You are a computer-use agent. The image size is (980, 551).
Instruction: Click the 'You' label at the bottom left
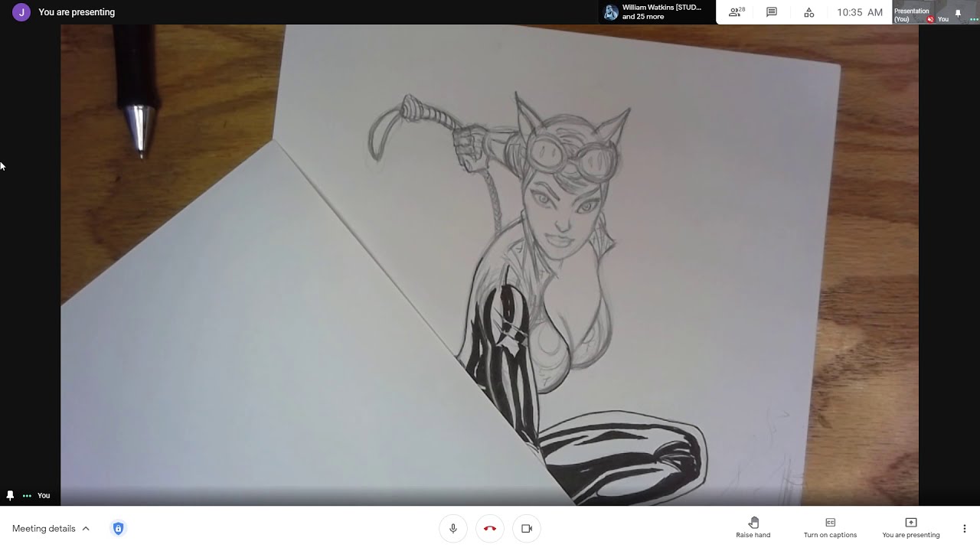point(44,495)
